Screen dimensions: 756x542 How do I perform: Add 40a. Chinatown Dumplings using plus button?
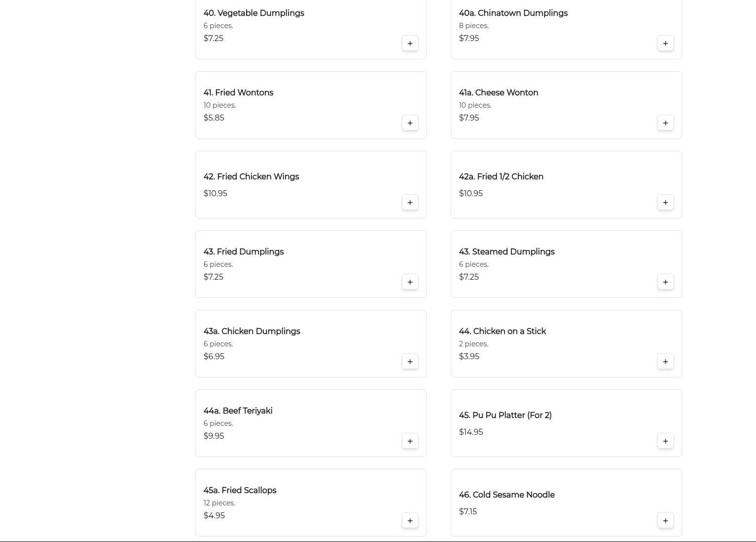click(666, 43)
